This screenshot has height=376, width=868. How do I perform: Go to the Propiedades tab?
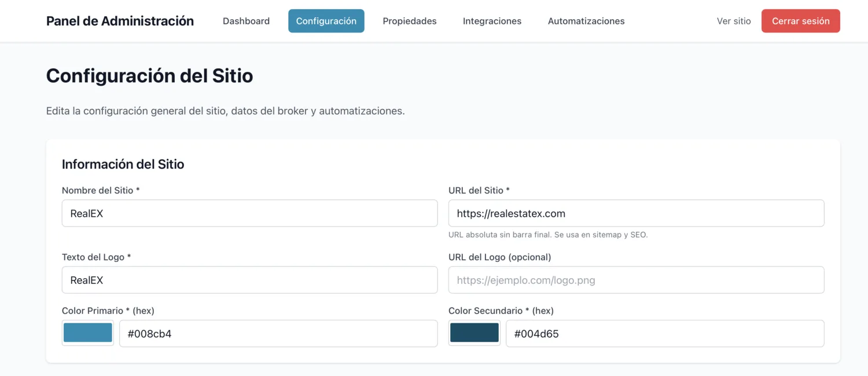[x=410, y=21]
